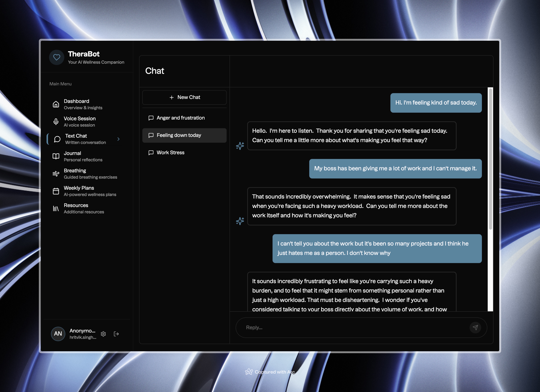The height and width of the screenshot is (392, 540).
Task: Open Resources library icon
Action: tap(56, 208)
